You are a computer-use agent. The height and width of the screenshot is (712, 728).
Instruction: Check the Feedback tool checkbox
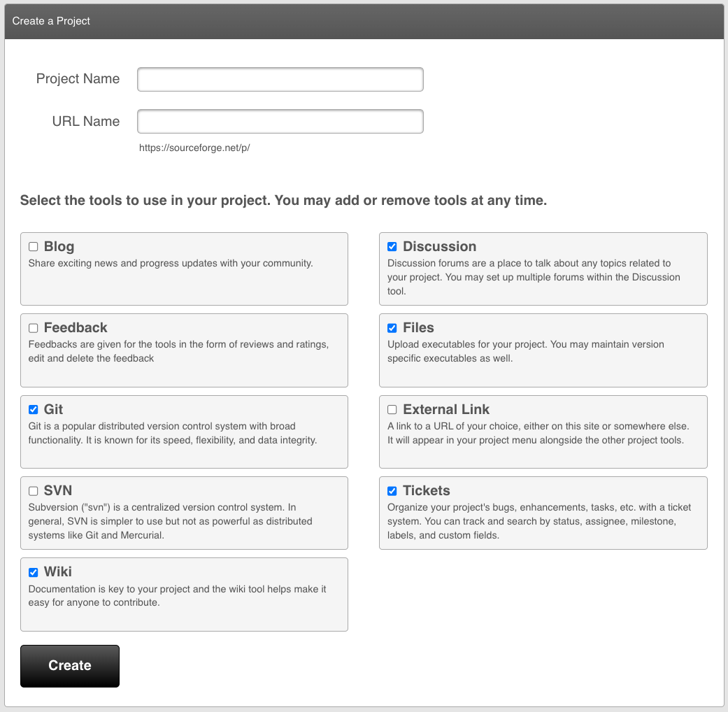pyautogui.click(x=33, y=328)
